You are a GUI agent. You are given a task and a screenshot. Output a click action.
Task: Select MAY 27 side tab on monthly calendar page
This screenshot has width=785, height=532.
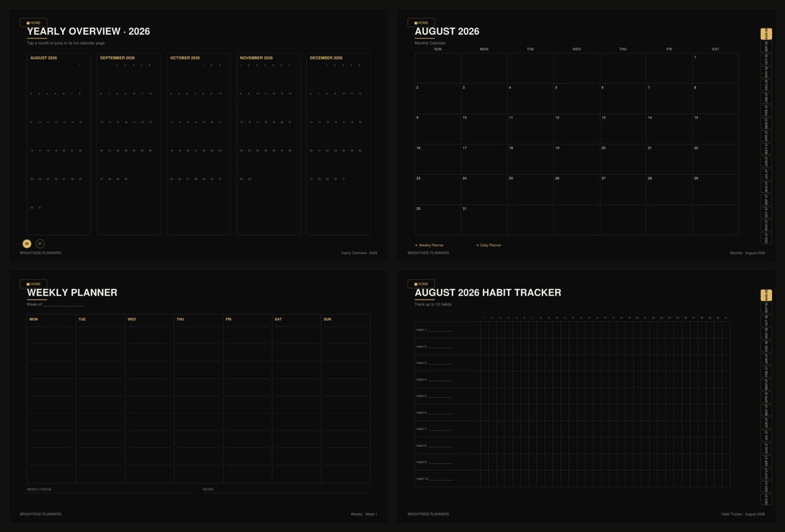click(x=766, y=149)
